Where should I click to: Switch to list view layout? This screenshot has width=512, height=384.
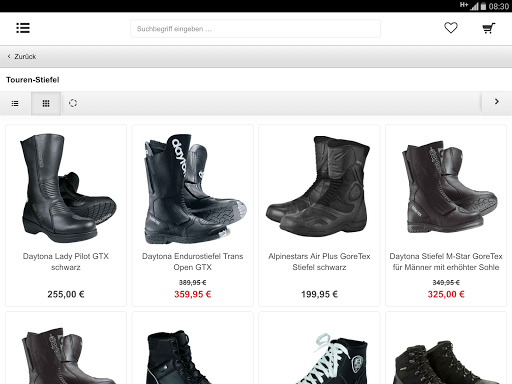(15, 103)
